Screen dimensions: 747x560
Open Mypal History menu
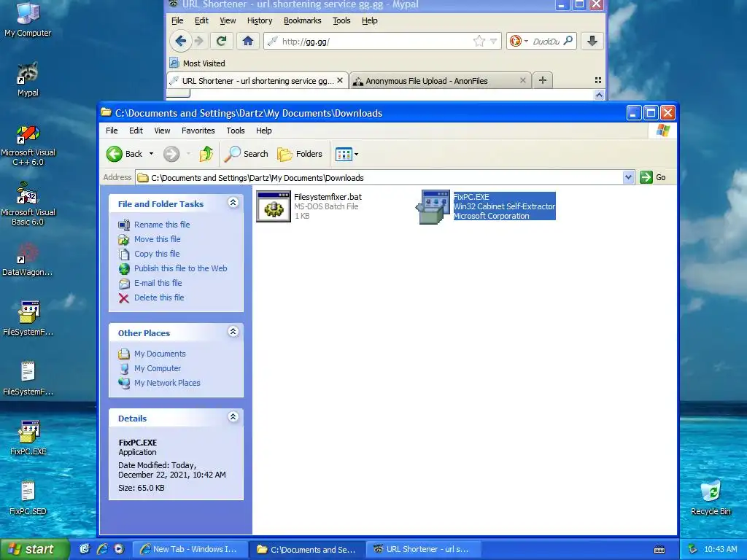tap(260, 20)
